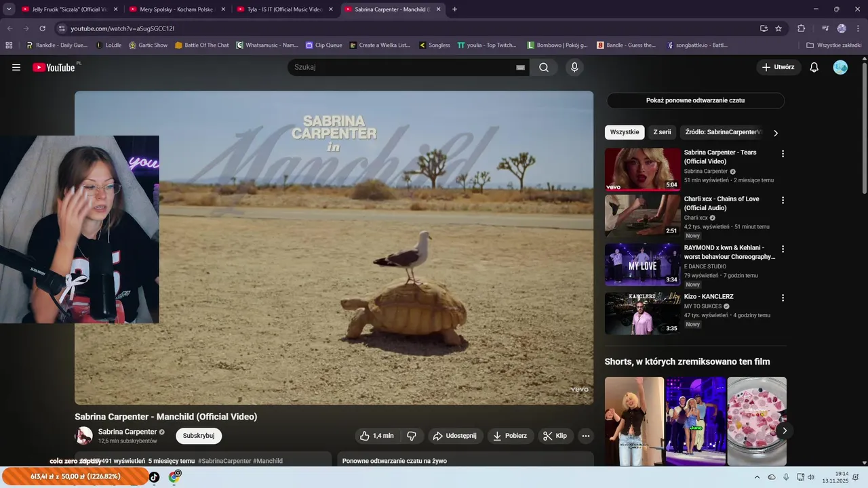Open the Chrome apps grid in bookmarks bar

click(x=9, y=45)
